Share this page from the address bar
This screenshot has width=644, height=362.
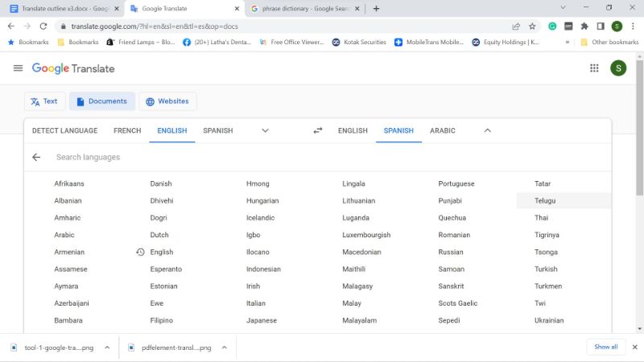(x=516, y=27)
